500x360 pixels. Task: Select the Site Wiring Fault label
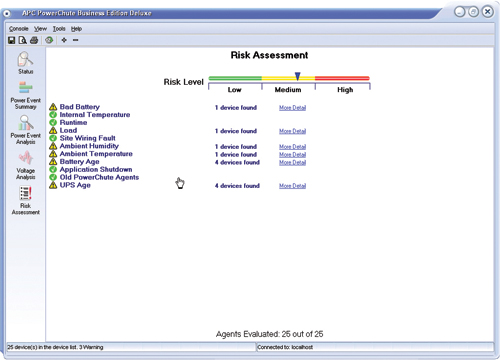click(x=87, y=138)
